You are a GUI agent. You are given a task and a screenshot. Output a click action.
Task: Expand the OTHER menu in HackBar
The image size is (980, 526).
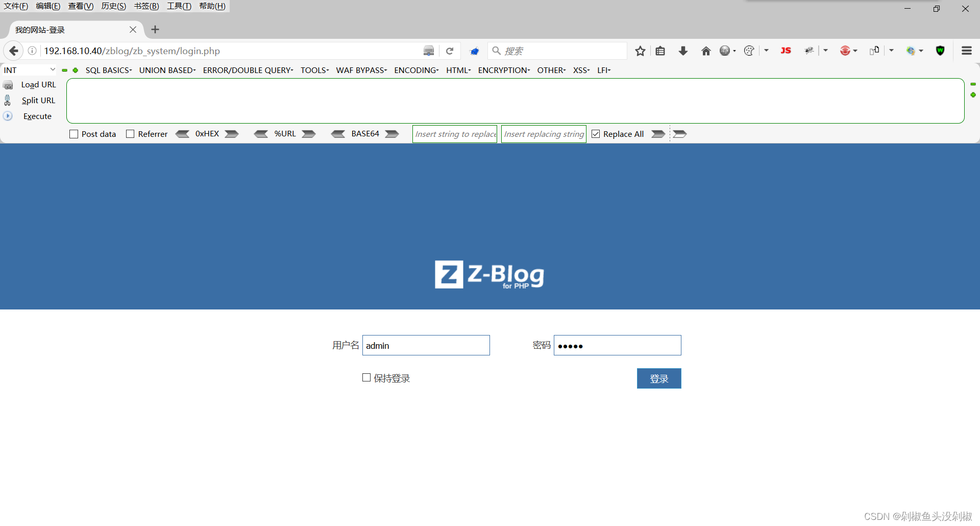click(x=551, y=70)
